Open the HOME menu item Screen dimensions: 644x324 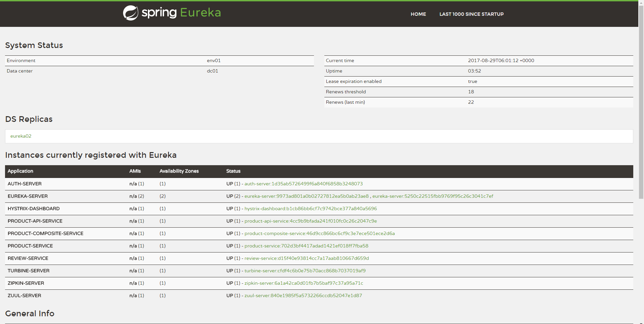(x=418, y=14)
